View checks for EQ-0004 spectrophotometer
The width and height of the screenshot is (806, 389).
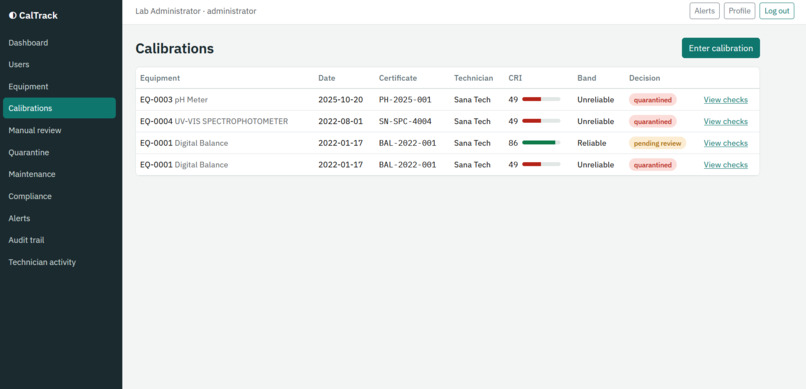click(x=725, y=121)
